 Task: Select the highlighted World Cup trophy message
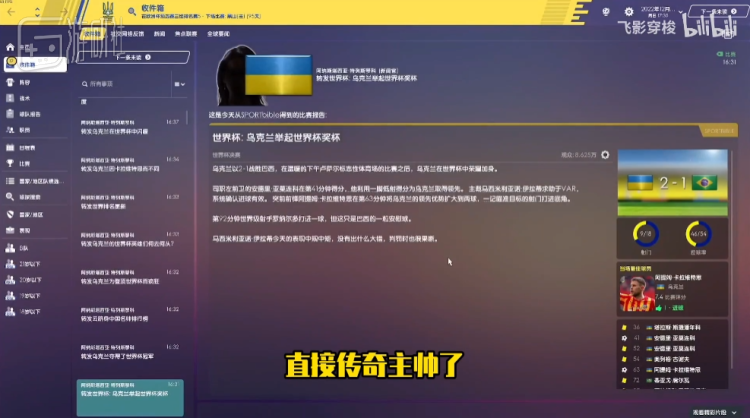[130, 398]
